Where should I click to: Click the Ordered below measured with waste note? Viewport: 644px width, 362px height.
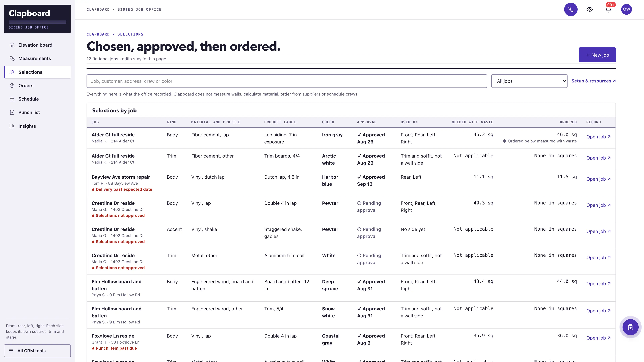[540, 141]
